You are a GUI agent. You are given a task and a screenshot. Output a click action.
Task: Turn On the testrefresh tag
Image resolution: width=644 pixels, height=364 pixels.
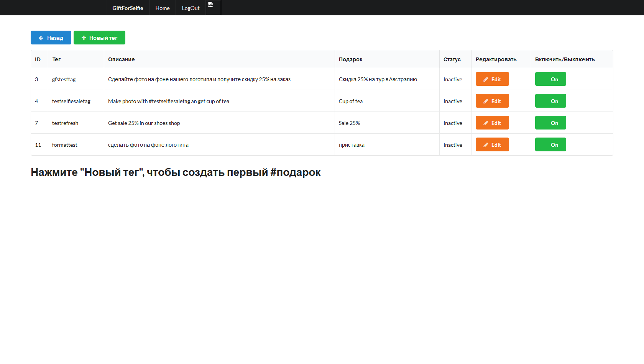[x=550, y=123]
